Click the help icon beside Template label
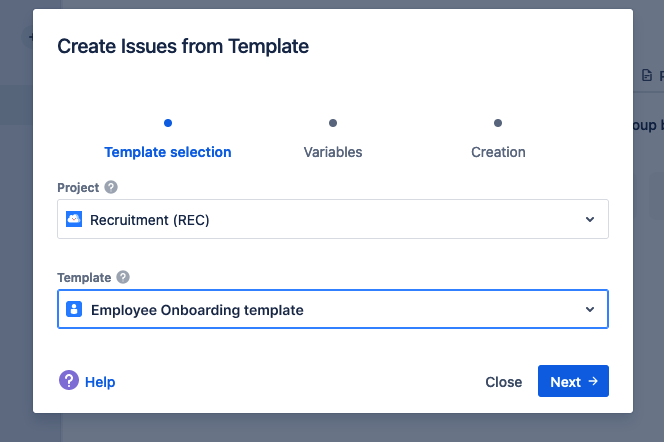The image size is (664, 442). 123,277
